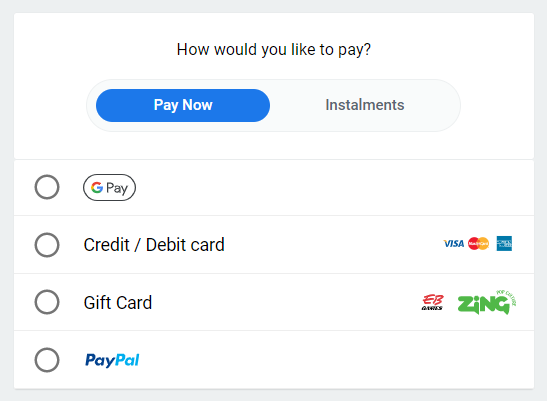This screenshot has height=401, width=547.
Task: Choose the PayPal payment row
Action: [x=274, y=360]
